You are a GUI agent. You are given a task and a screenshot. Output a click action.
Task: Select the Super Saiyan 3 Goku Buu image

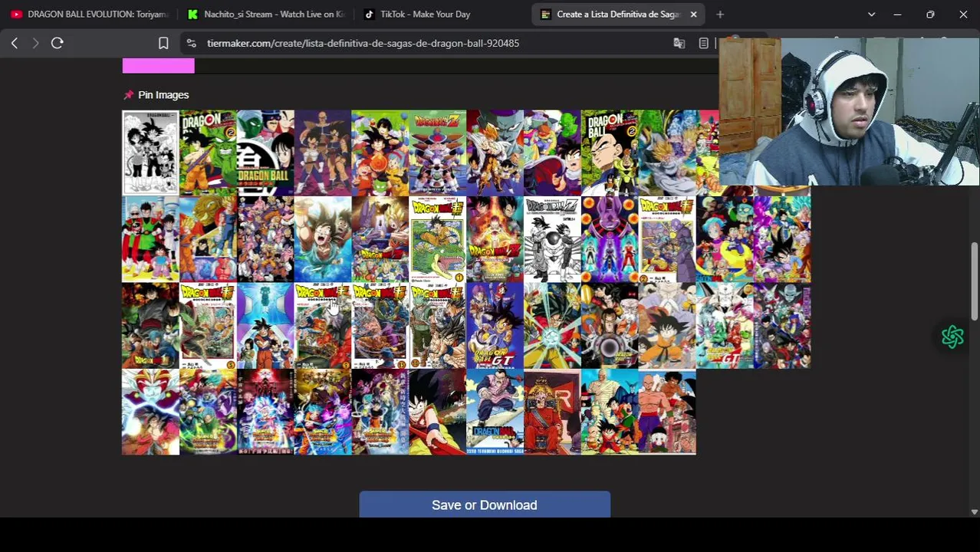[208, 239]
